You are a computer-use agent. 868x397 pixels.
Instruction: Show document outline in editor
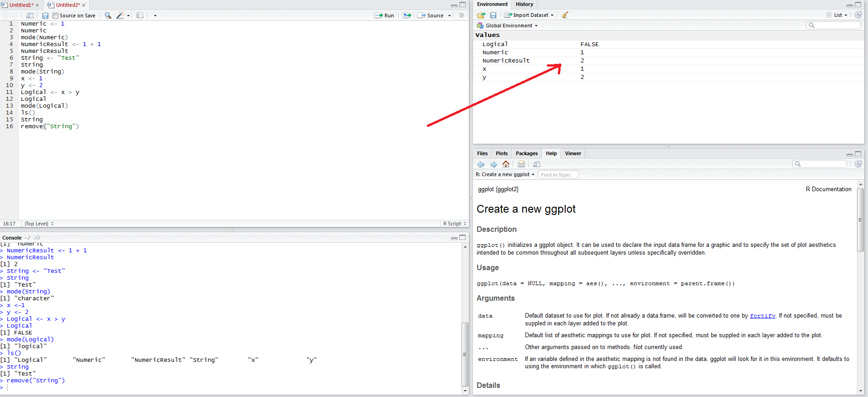click(x=462, y=16)
